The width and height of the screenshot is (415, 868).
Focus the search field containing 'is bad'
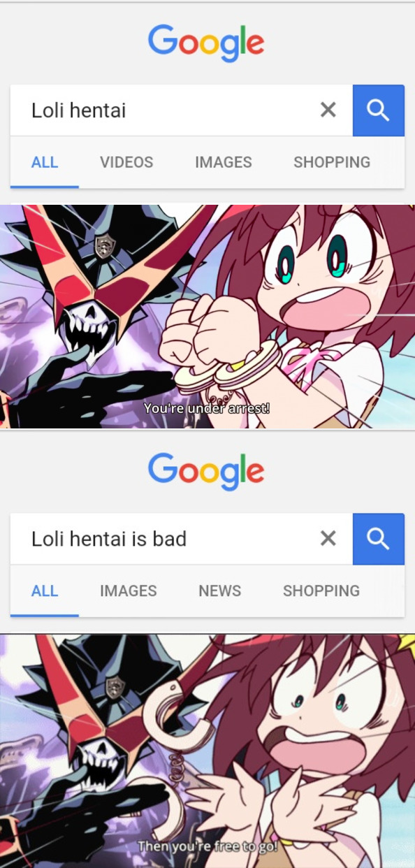(x=164, y=539)
